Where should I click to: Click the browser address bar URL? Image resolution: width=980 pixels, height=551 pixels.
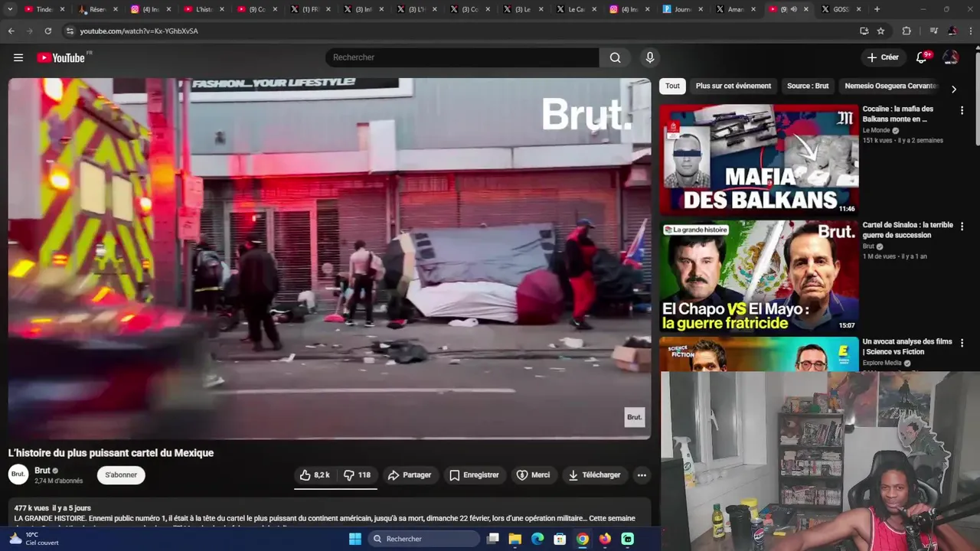[x=139, y=31]
